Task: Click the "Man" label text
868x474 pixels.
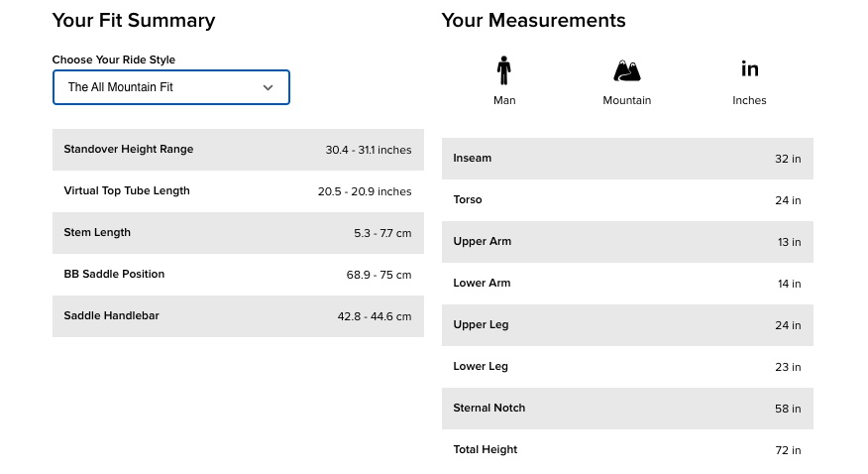Action: (504, 100)
